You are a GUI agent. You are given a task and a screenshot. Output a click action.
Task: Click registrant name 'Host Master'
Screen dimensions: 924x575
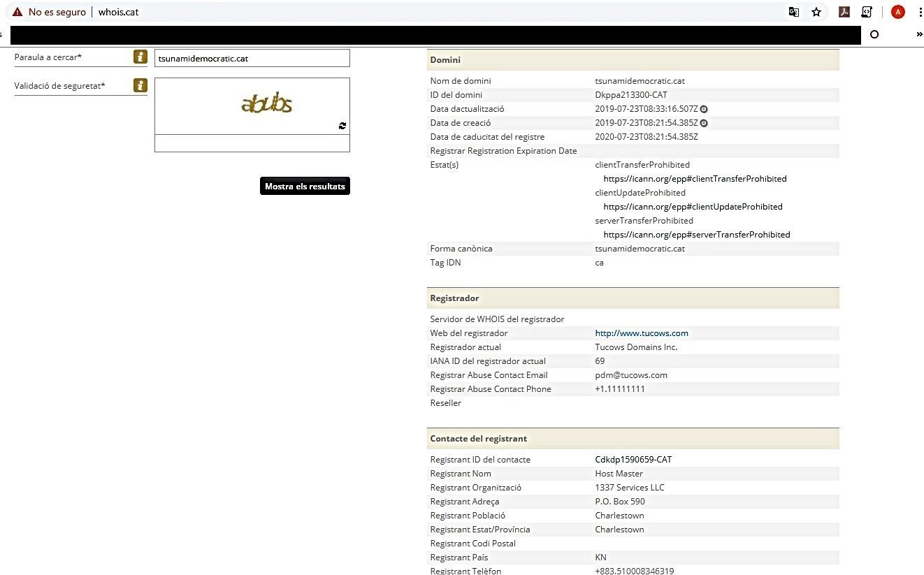tap(619, 474)
